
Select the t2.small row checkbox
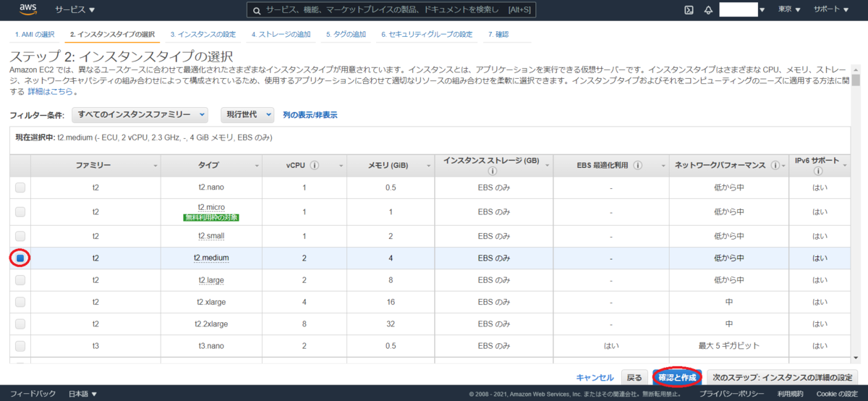coord(20,236)
